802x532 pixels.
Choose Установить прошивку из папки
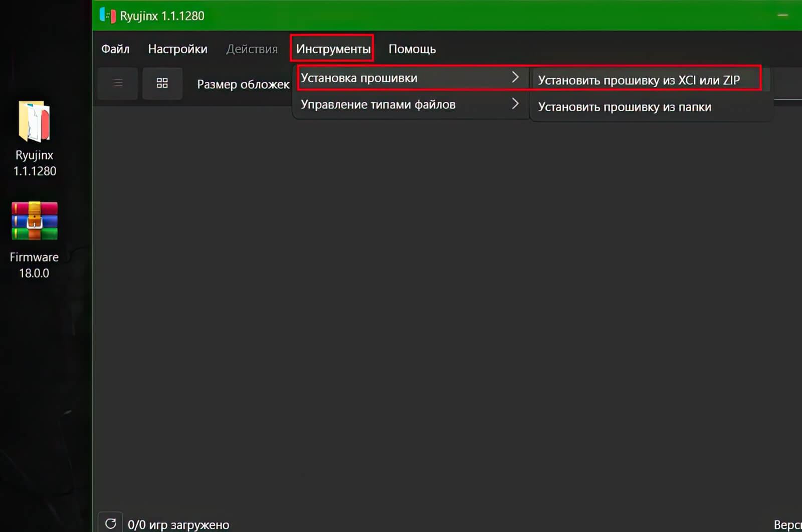pyautogui.click(x=625, y=107)
